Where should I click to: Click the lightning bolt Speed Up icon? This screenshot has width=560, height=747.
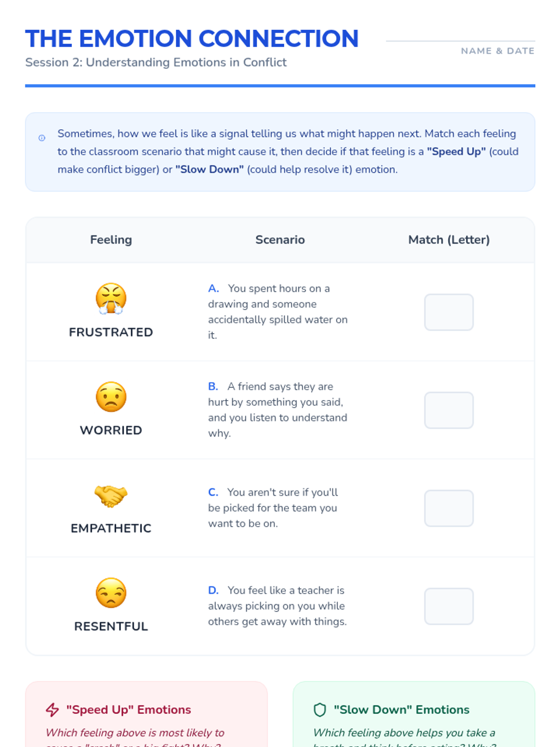tap(52, 710)
